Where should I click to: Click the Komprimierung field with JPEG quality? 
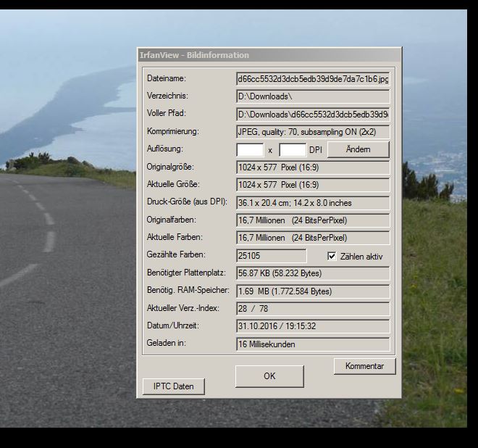pos(313,132)
